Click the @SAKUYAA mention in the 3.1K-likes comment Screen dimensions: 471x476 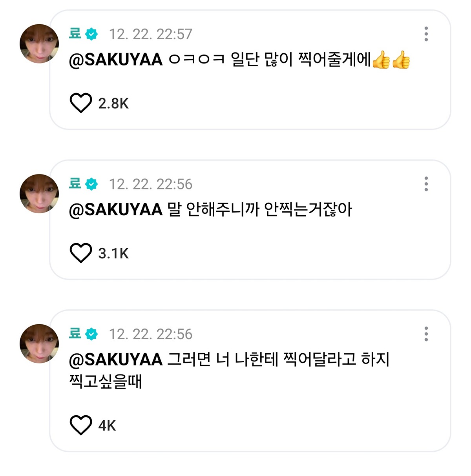tap(115, 210)
